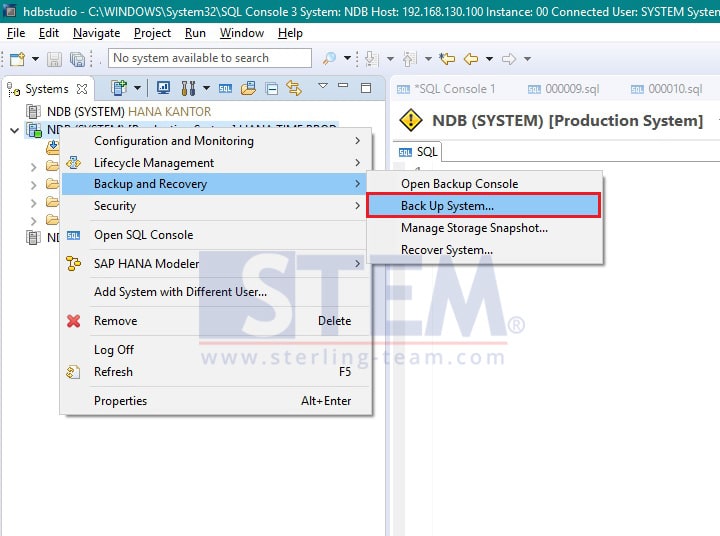Choose Add System with Different User
This screenshot has width=720, height=536.
pos(216,292)
